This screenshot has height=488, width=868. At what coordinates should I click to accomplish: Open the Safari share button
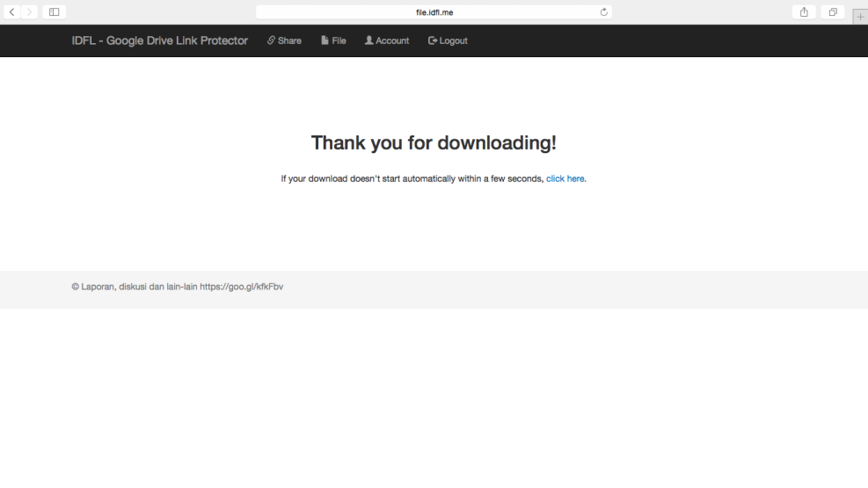click(804, 12)
